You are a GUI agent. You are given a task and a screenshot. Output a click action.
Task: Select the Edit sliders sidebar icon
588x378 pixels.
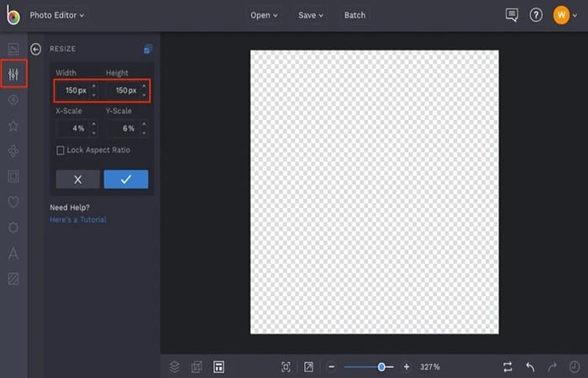click(x=13, y=74)
